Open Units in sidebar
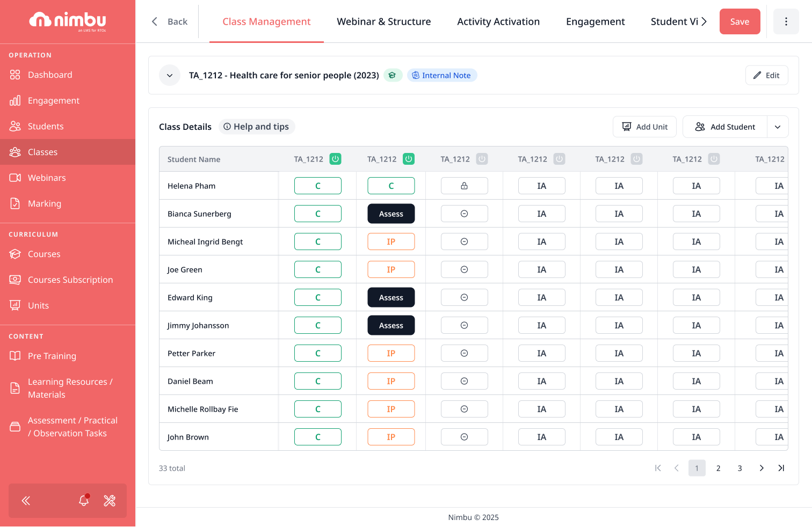 coord(68,305)
